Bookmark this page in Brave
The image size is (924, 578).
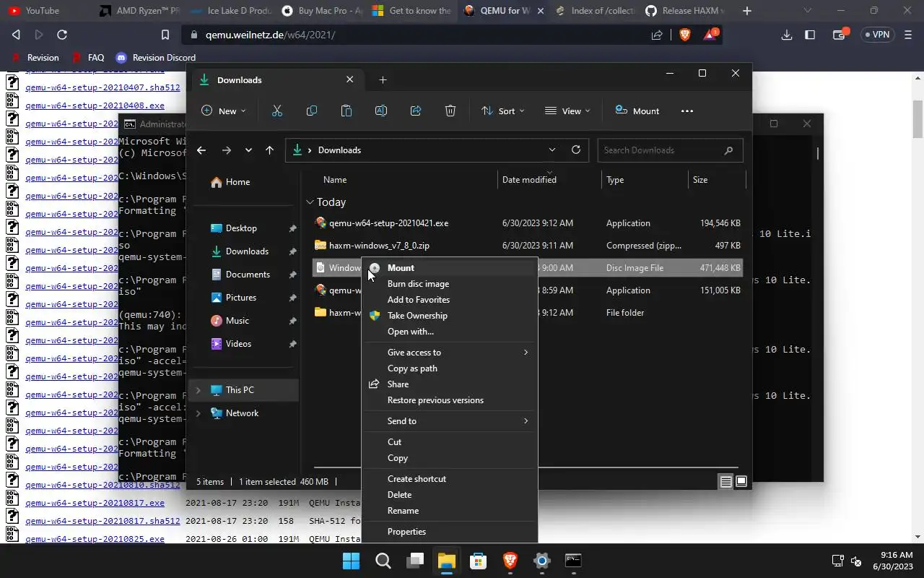pyautogui.click(x=165, y=35)
